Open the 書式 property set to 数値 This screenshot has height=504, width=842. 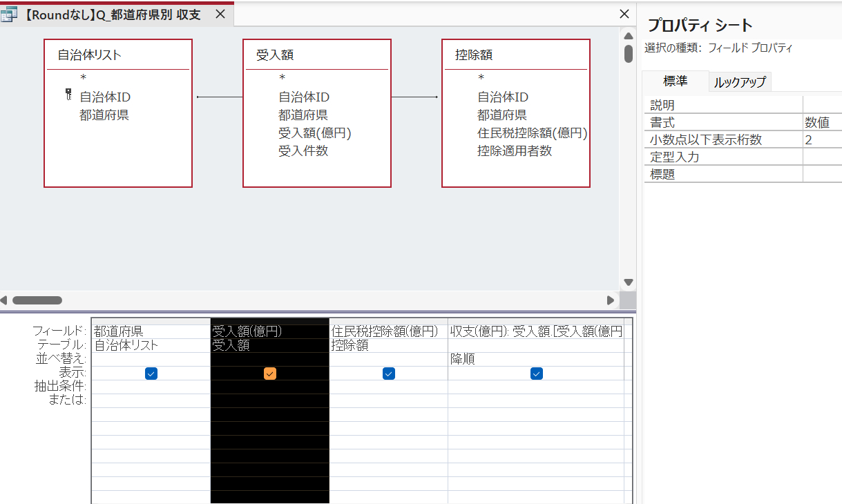pyautogui.click(x=822, y=122)
